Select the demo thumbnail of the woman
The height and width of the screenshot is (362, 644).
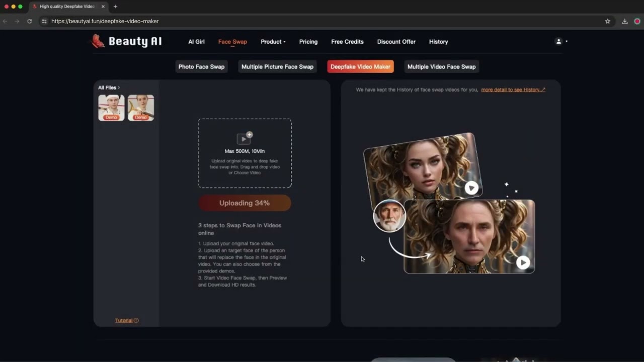point(141,108)
